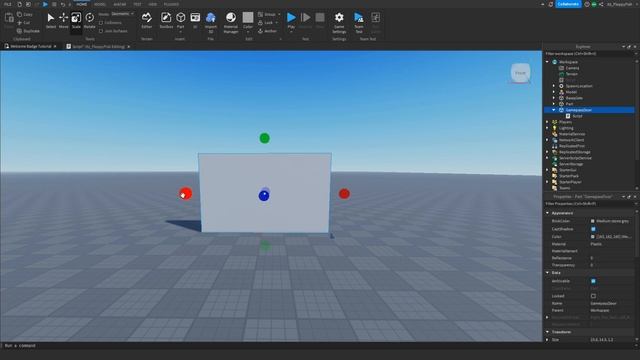
Task: Collapse the GamepassDoor tree node
Action: [554, 110]
